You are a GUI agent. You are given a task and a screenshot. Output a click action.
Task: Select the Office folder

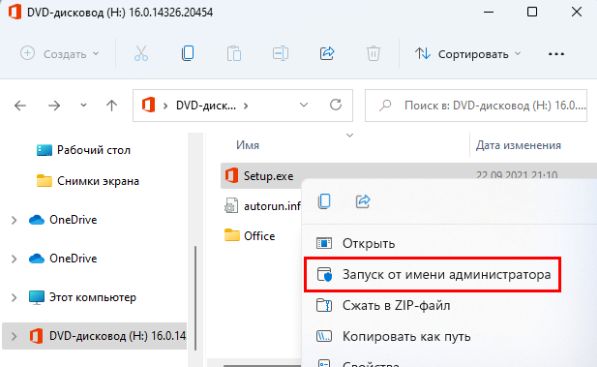point(250,236)
